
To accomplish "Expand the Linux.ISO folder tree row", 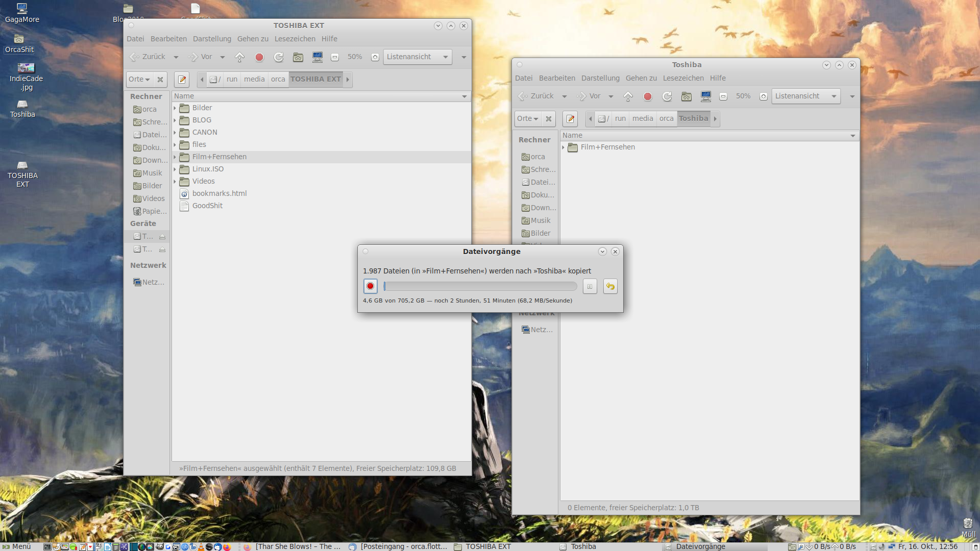I will (x=175, y=169).
